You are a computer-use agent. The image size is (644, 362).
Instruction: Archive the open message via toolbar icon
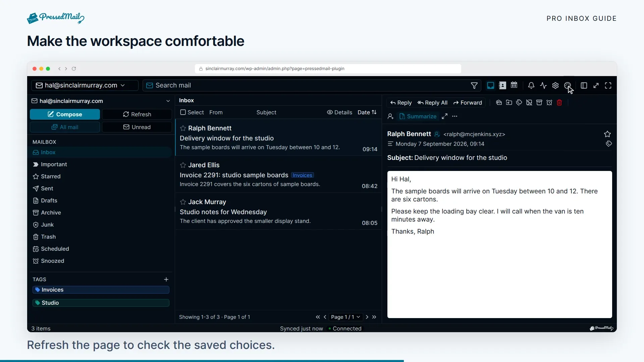[539, 103]
